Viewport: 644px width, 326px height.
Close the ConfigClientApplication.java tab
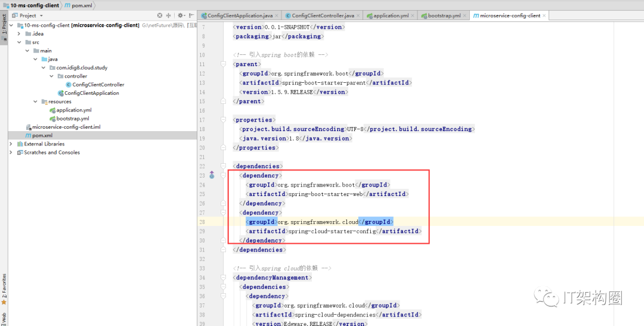277,15
